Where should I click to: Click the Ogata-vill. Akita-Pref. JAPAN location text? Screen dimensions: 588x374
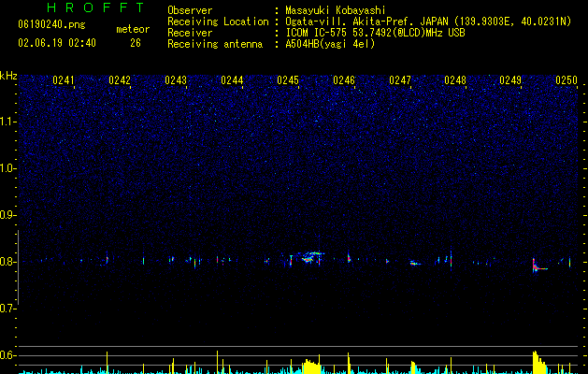[x=428, y=22]
